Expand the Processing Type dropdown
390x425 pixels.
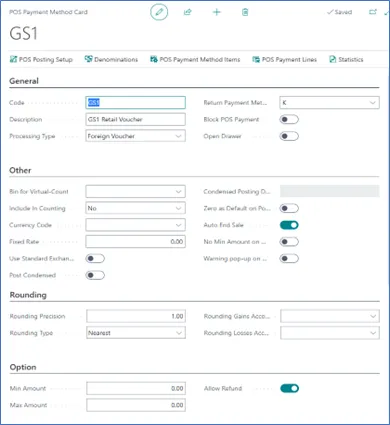(x=135, y=136)
